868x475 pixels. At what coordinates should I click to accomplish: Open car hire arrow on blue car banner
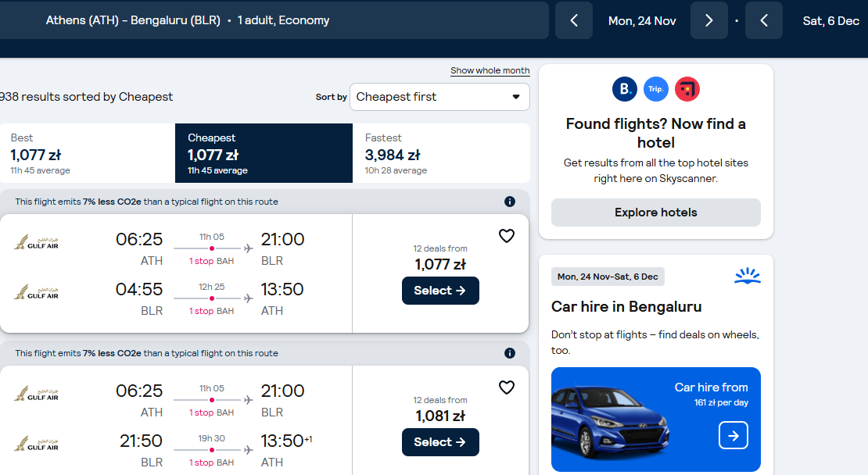pyautogui.click(x=733, y=435)
